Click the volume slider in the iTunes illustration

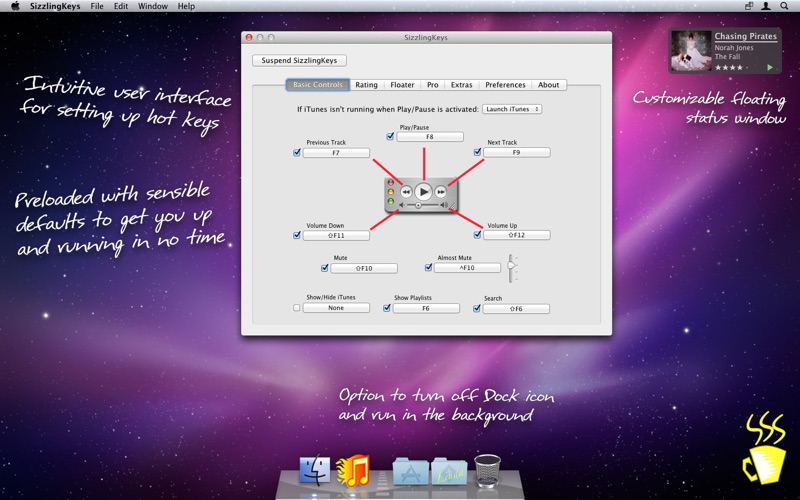pyautogui.click(x=423, y=205)
